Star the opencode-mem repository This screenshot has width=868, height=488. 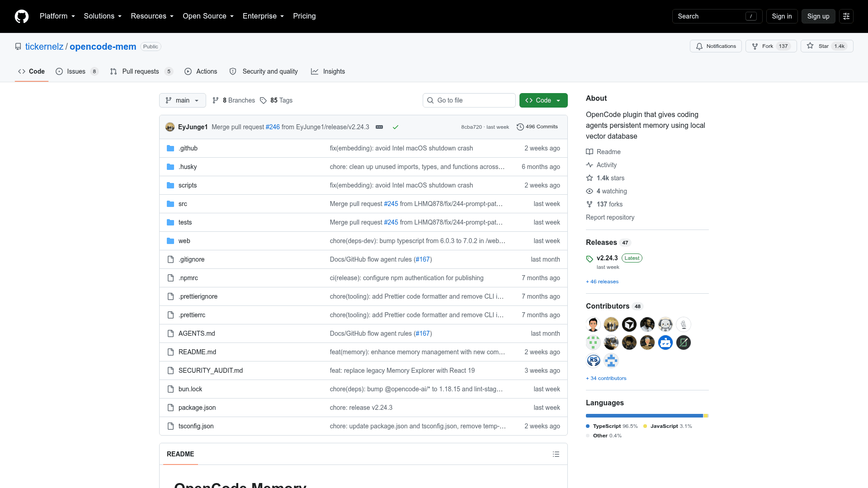point(827,46)
